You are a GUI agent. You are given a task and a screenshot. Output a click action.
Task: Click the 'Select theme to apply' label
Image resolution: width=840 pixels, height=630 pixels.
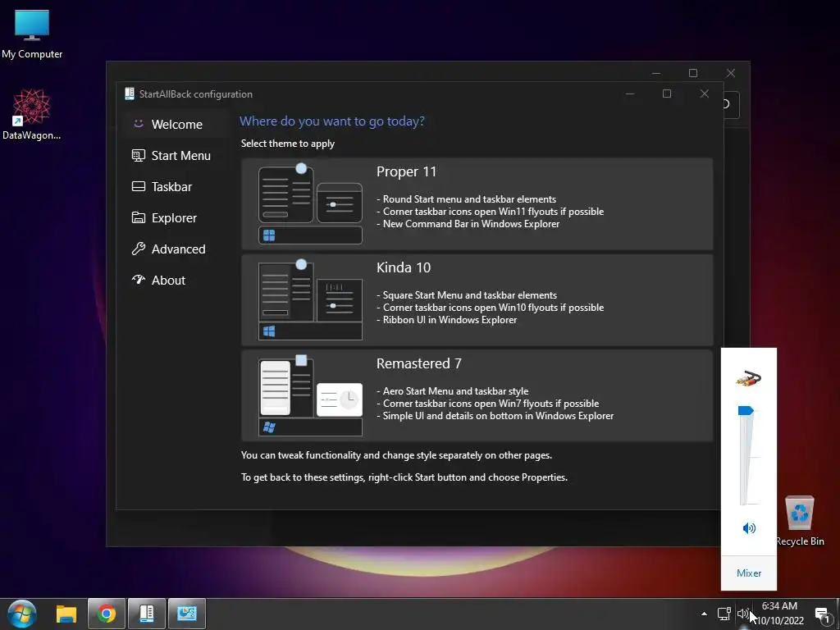coord(288,144)
